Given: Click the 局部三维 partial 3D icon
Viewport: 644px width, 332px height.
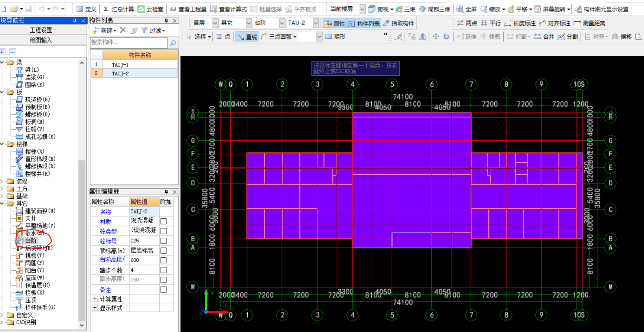Looking at the screenshot, I should [x=423, y=9].
